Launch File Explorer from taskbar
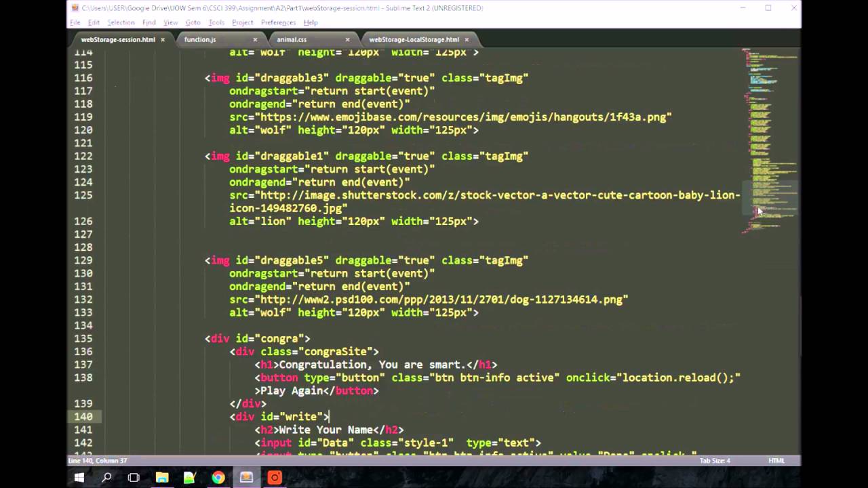Screen dimensions: 868x488 [x=162, y=478]
